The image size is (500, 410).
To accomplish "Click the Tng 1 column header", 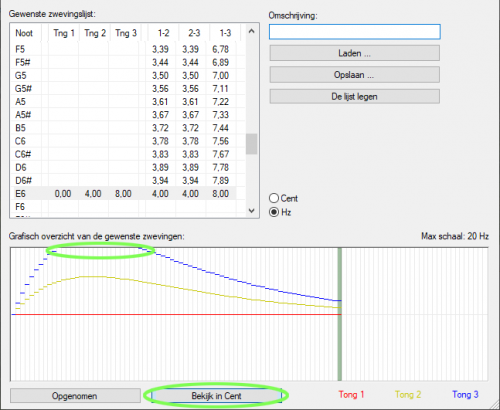I will [64, 33].
